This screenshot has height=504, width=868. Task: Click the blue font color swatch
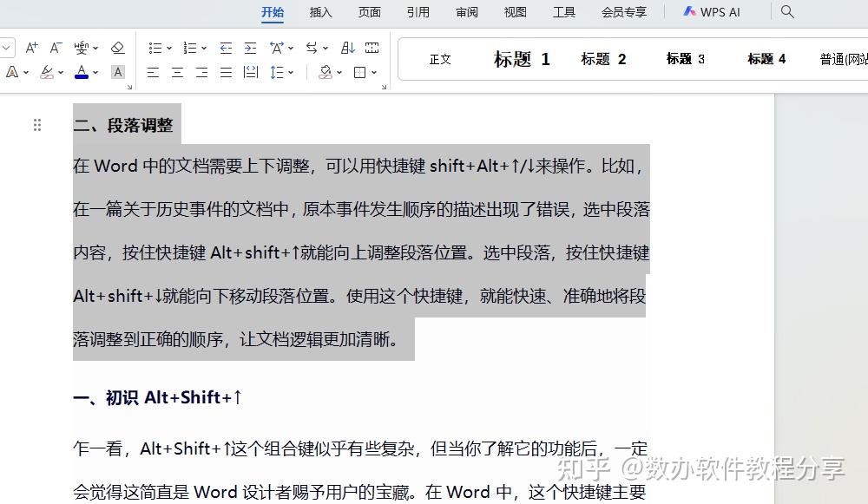tap(80, 76)
